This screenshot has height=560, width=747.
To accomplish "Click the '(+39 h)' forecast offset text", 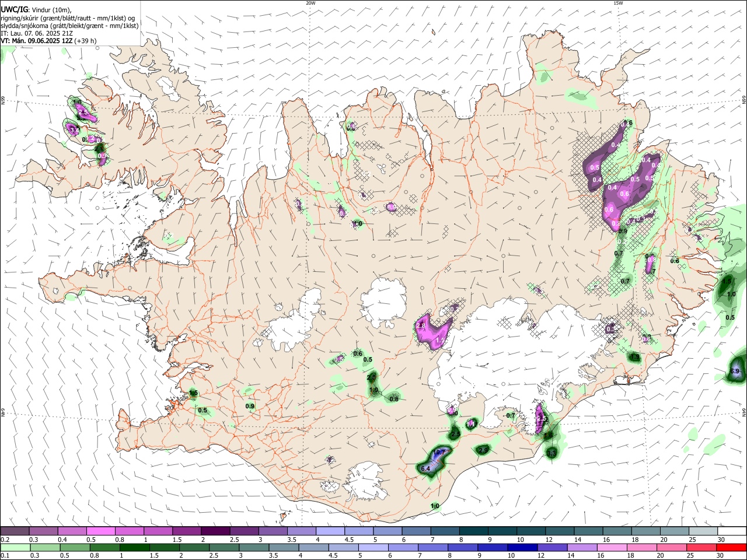I will [86, 41].
